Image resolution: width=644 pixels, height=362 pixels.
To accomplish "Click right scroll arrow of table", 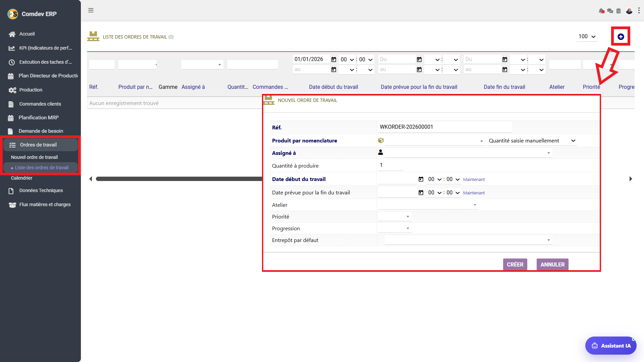I will (631, 179).
